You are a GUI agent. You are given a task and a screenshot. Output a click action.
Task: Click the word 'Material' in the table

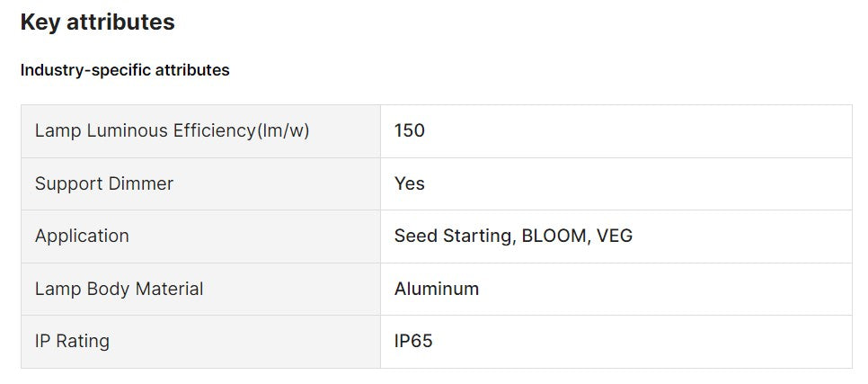[x=169, y=289]
